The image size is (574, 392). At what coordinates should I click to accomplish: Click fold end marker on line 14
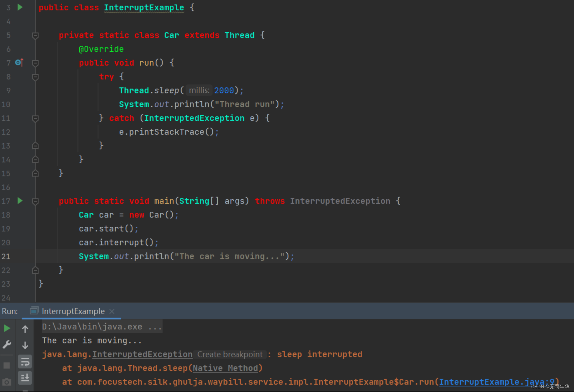pos(35,159)
